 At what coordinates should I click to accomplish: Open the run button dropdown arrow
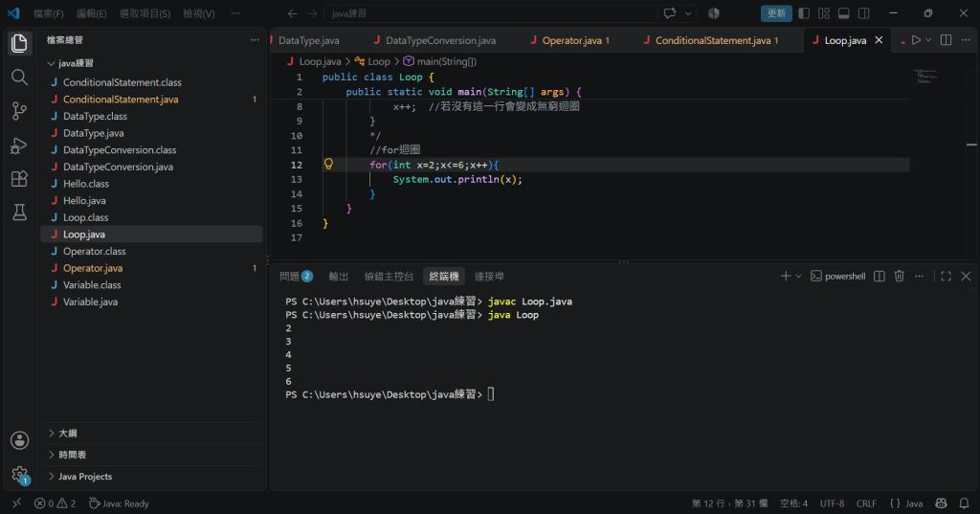point(928,40)
